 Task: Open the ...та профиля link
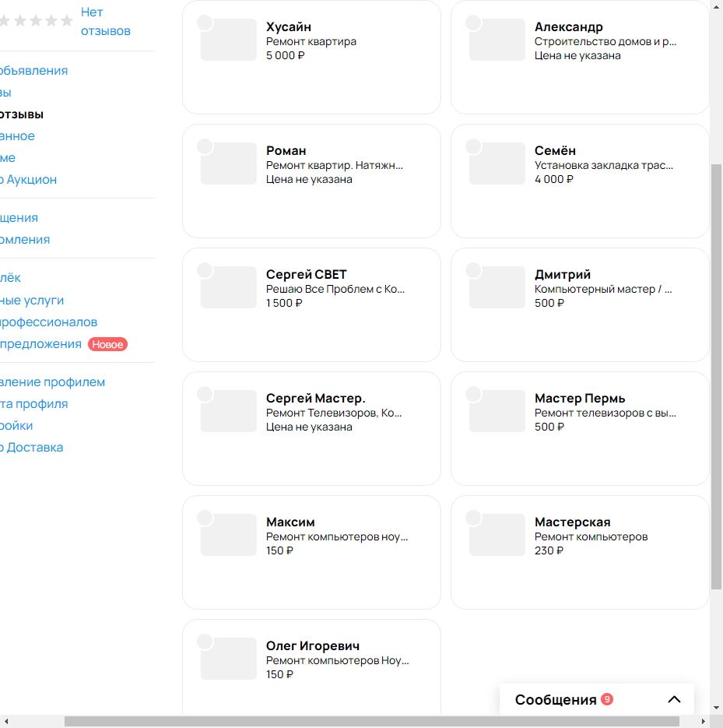(x=34, y=404)
